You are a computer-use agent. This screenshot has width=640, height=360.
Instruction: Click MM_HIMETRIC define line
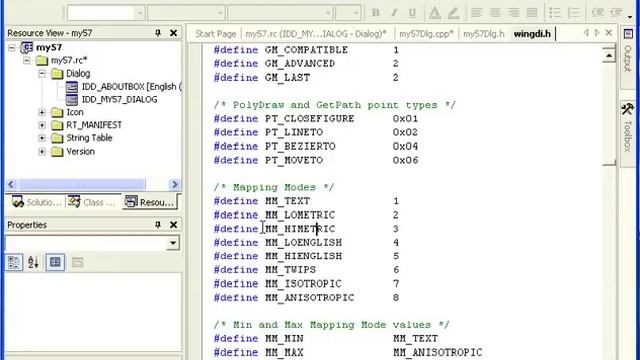306,229
